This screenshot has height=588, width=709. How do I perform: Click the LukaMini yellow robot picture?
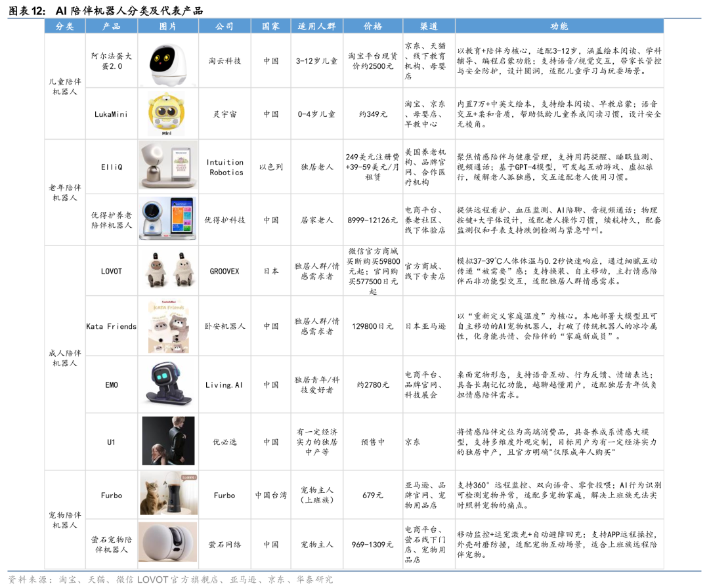(x=166, y=114)
